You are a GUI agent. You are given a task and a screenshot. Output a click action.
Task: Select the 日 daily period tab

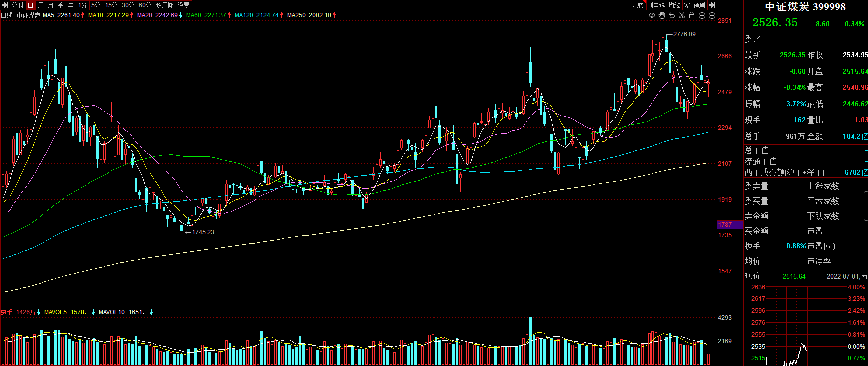click(x=31, y=5)
